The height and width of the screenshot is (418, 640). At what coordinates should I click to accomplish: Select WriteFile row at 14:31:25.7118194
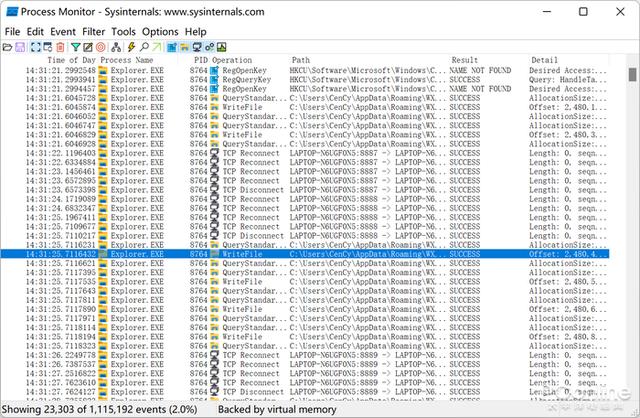pyautogui.click(x=305, y=337)
